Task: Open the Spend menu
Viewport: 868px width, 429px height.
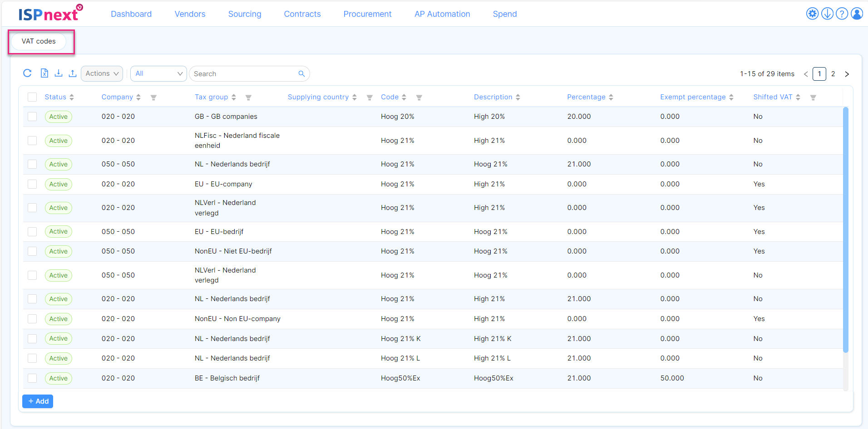Action: coord(505,14)
